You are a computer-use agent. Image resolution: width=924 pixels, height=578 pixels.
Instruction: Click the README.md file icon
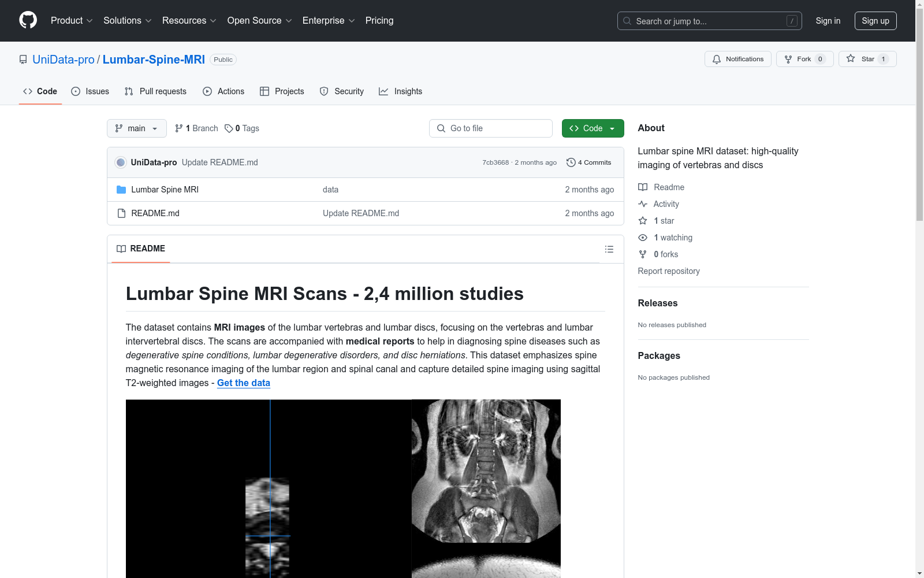(121, 213)
